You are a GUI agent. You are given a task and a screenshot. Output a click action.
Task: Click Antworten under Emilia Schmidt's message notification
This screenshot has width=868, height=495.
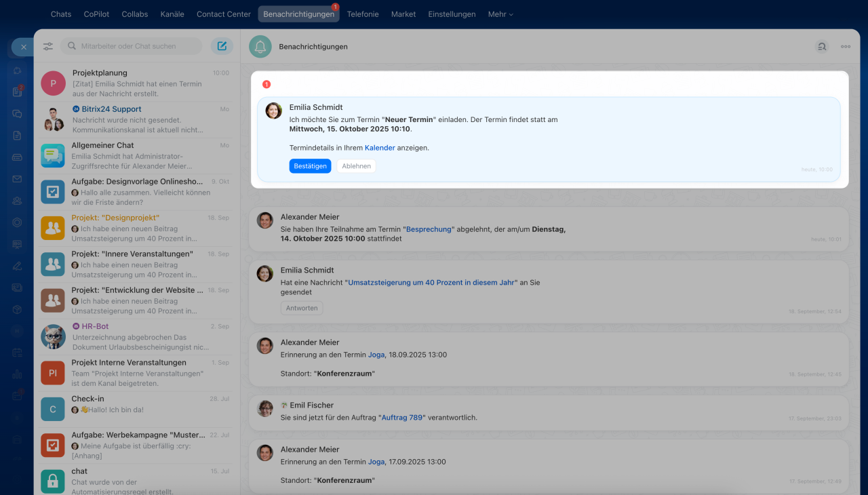coord(302,308)
